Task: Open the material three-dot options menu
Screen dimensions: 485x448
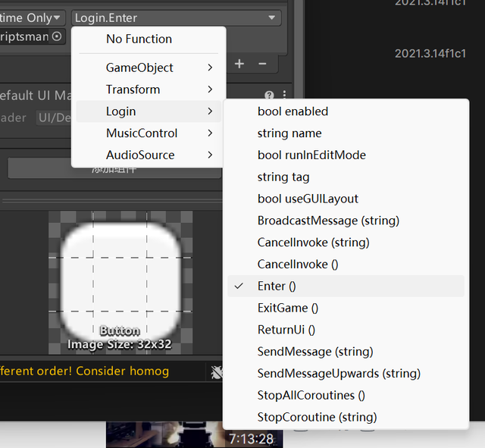Action: pos(285,94)
